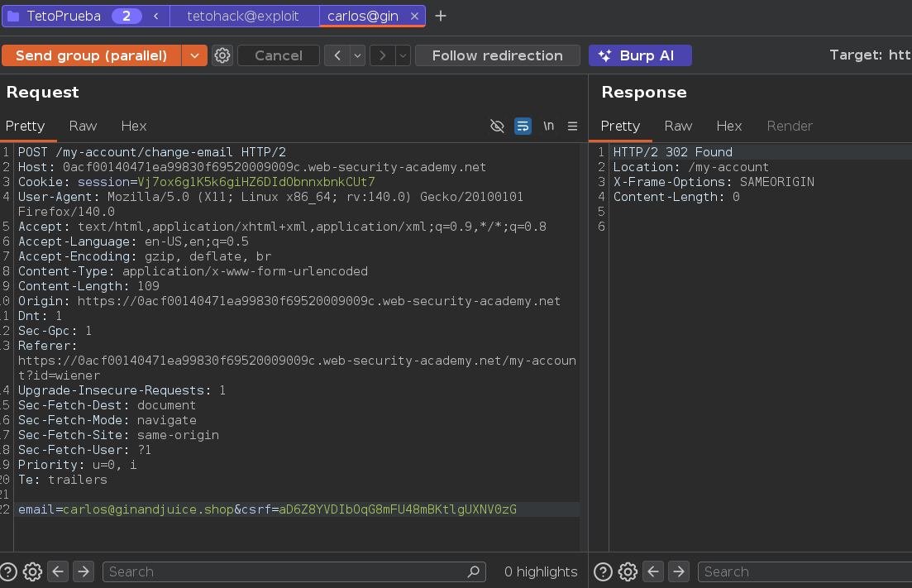Toggle line wrapping in the request editor
Screen dimensions: 912x588
click(x=523, y=127)
